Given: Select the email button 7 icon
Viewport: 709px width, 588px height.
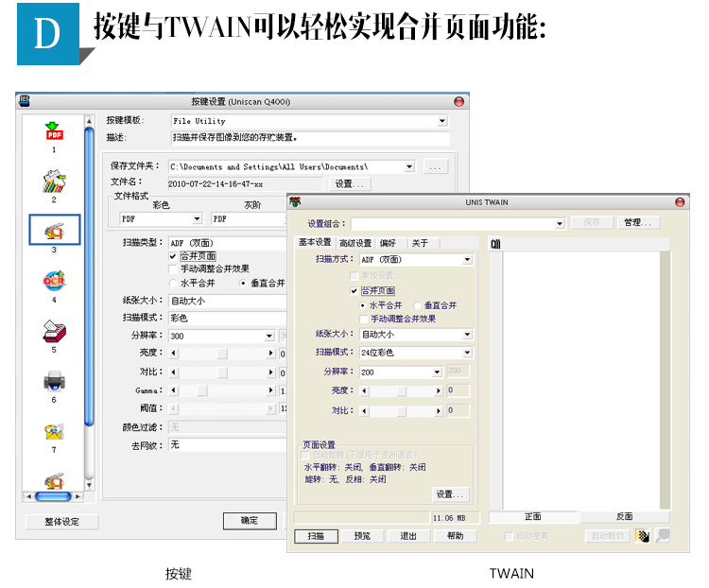Looking at the screenshot, I should 54,432.
